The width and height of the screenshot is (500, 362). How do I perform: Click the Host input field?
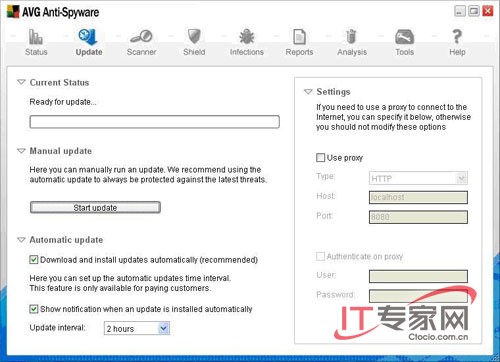tap(418, 197)
